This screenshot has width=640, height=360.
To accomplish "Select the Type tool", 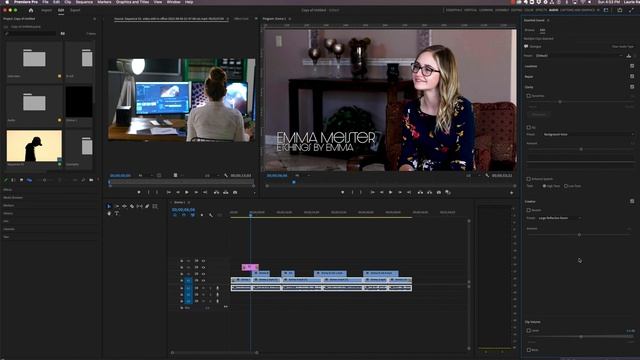I will (x=117, y=213).
